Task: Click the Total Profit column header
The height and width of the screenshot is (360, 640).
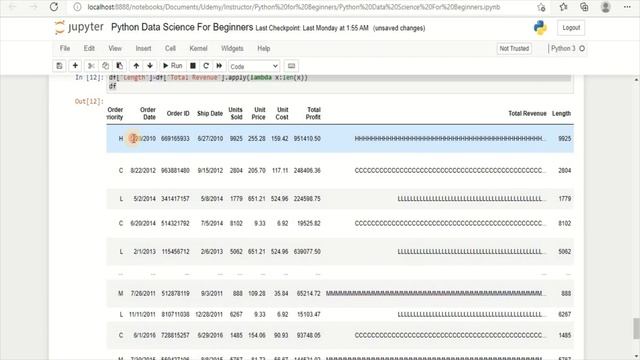Action: 313,113
